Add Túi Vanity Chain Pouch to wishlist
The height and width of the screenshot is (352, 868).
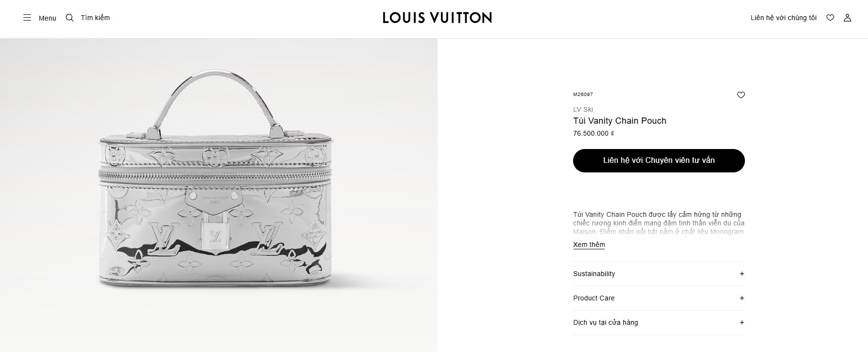(741, 95)
